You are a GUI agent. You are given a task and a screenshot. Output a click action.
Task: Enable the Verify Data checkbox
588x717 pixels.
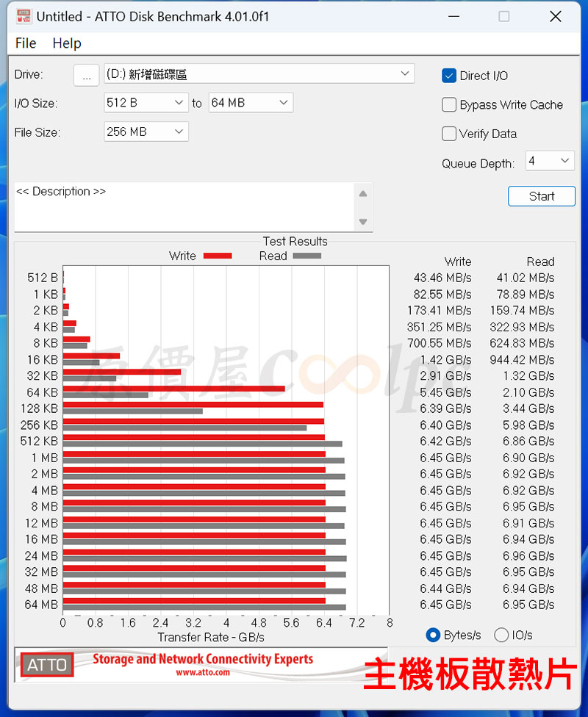click(449, 134)
